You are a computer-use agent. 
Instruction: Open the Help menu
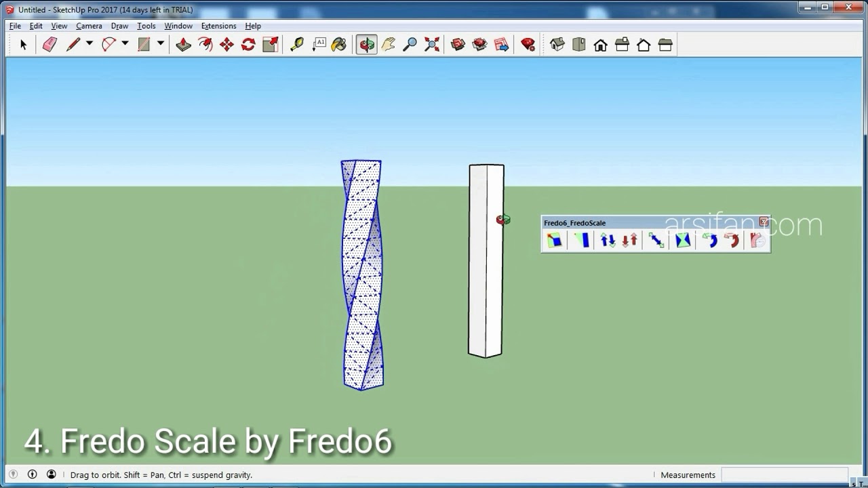(253, 26)
